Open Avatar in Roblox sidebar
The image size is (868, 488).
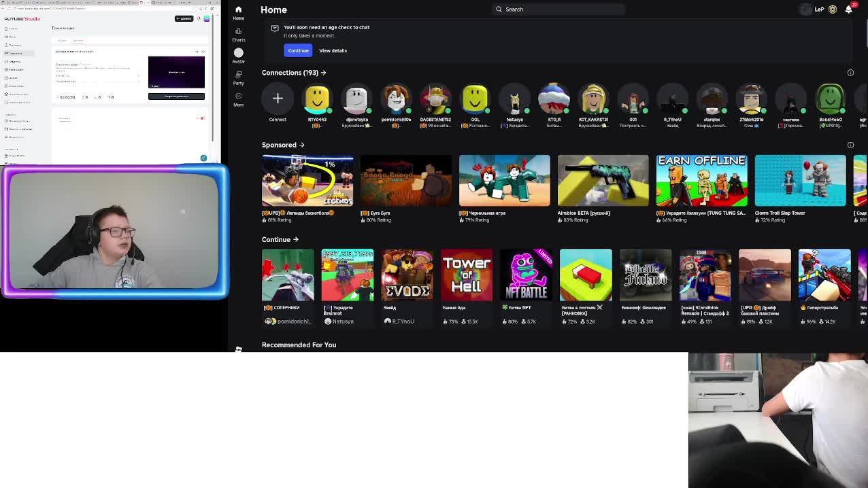point(238,56)
